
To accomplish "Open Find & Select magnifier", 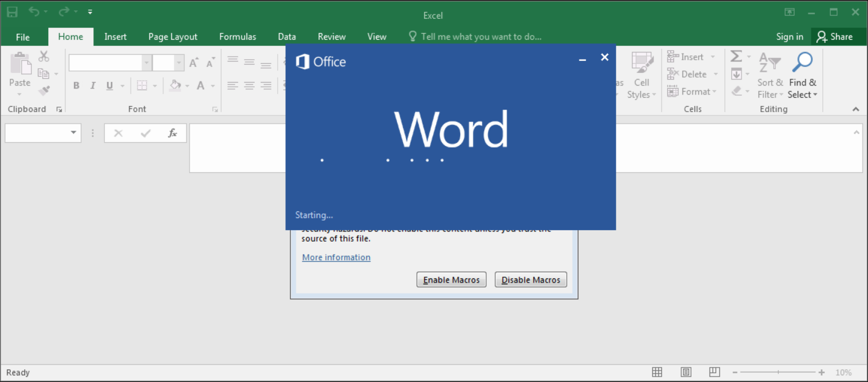I will click(802, 62).
